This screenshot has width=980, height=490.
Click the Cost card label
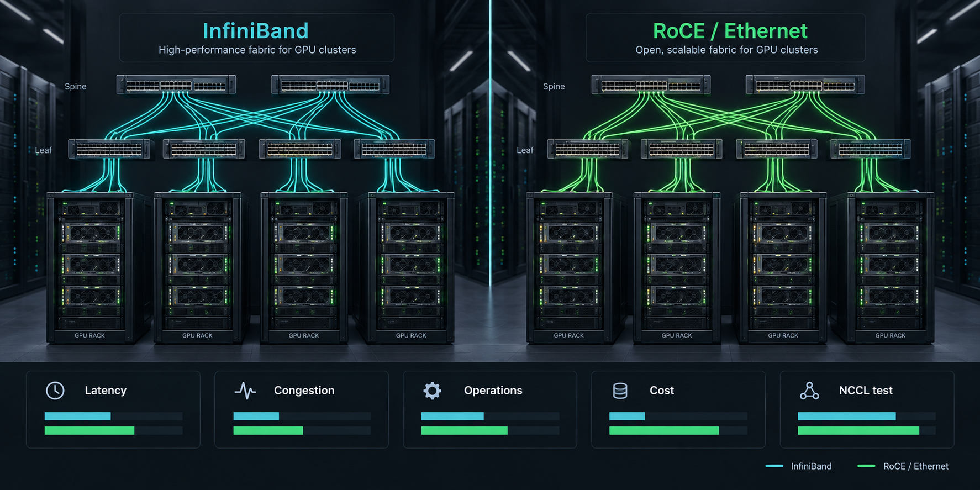(x=661, y=391)
